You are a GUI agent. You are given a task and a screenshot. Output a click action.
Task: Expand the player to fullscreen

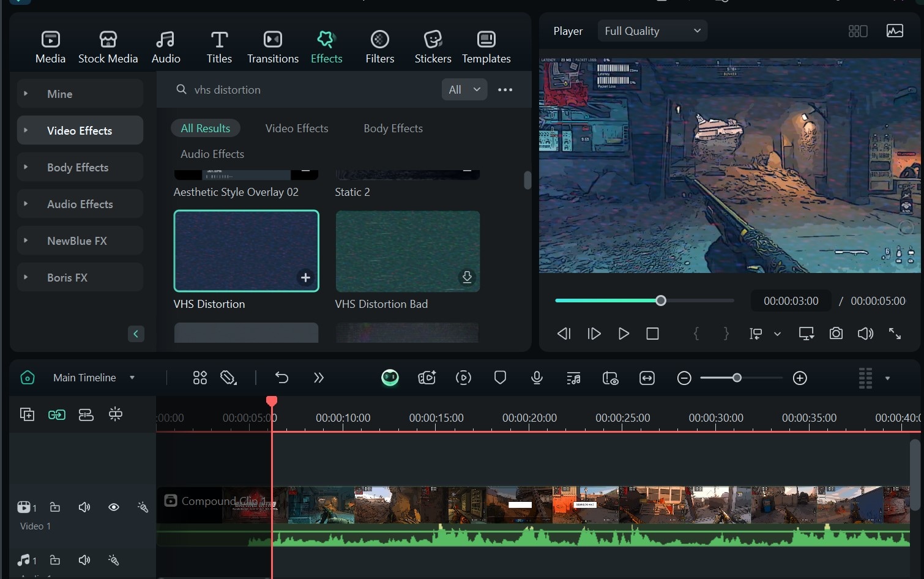click(x=895, y=334)
